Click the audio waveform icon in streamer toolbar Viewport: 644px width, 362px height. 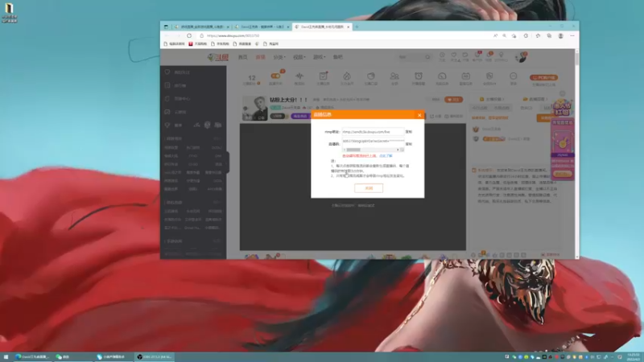299,76
